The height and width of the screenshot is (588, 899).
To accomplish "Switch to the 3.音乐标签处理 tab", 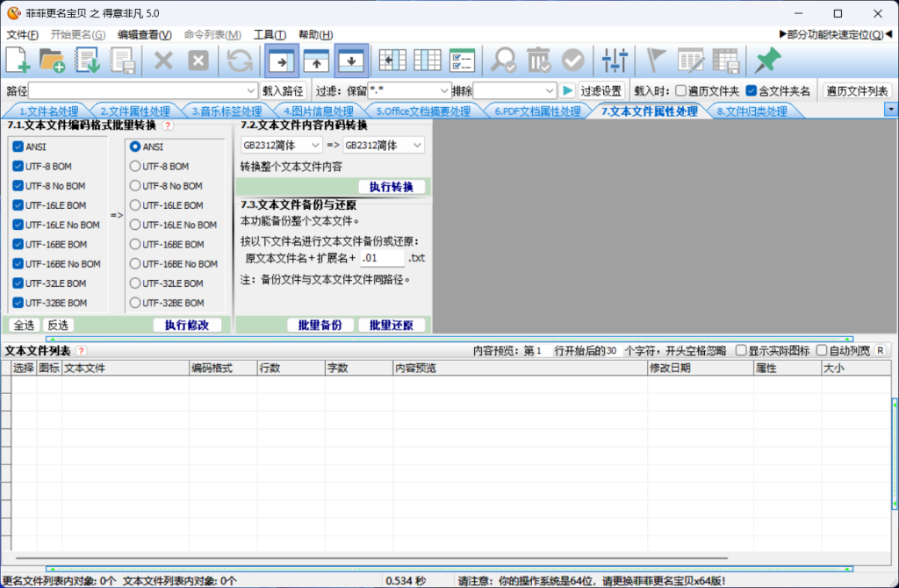I will click(227, 111).
